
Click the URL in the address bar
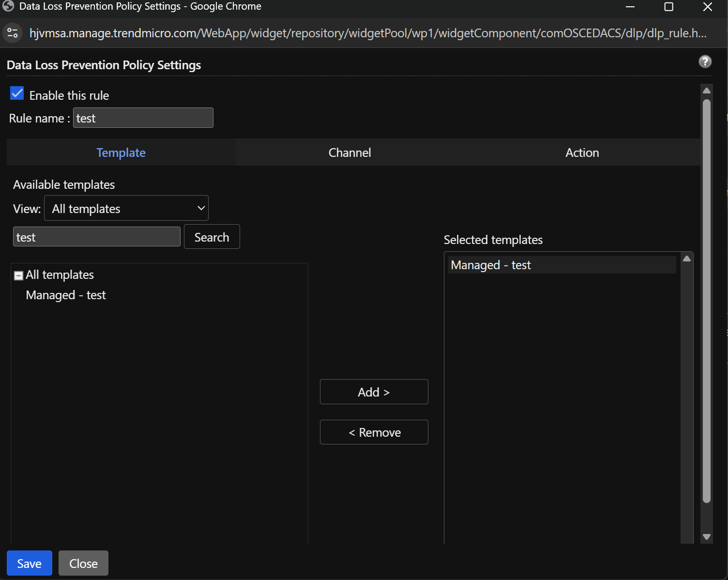pos(368,33)
